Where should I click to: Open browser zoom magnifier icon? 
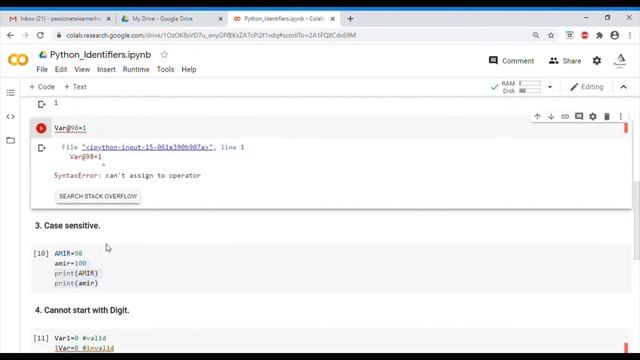point(536,36)
